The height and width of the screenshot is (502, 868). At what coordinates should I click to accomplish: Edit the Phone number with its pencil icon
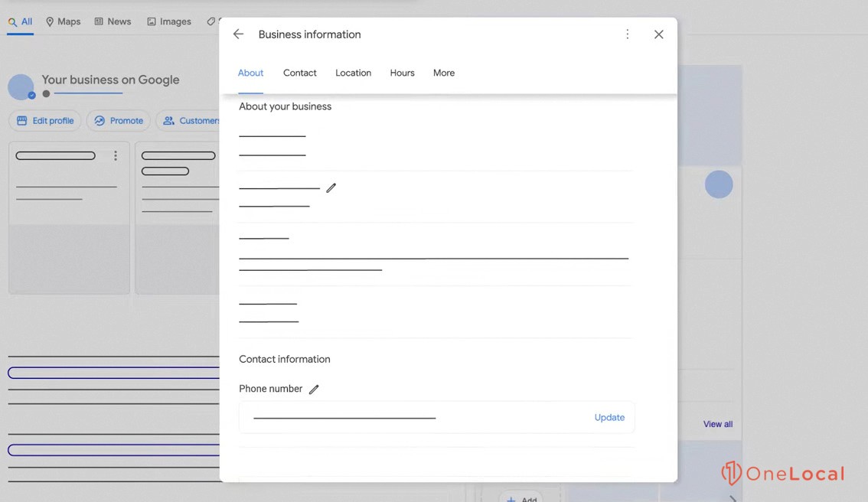pyautogui.click(x=314, y=389)
